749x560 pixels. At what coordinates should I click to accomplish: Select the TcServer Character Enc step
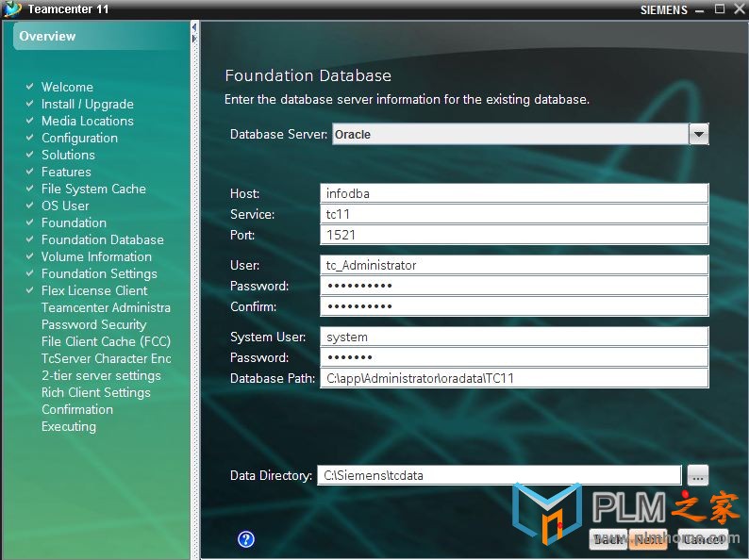[107, 358]
